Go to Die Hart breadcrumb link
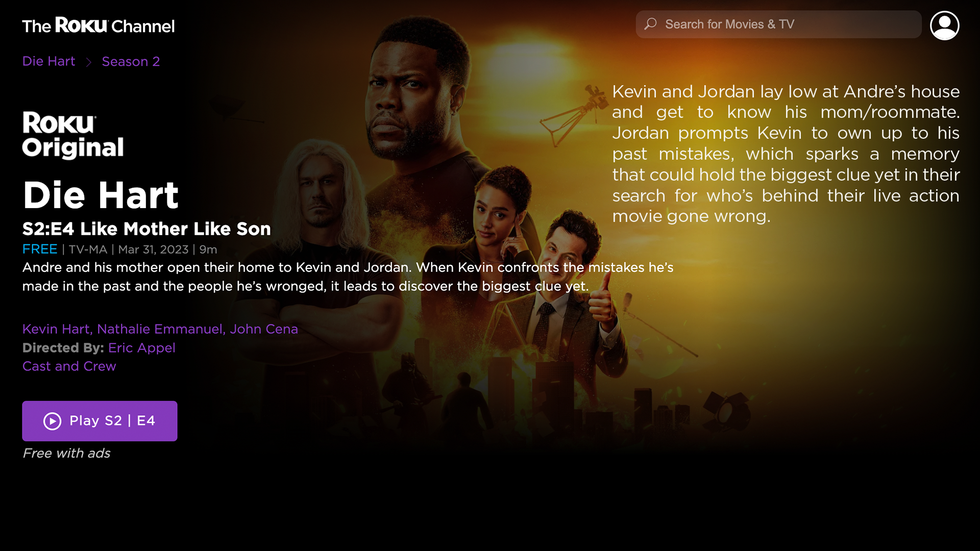980x551 pixels. click(48, 61)
